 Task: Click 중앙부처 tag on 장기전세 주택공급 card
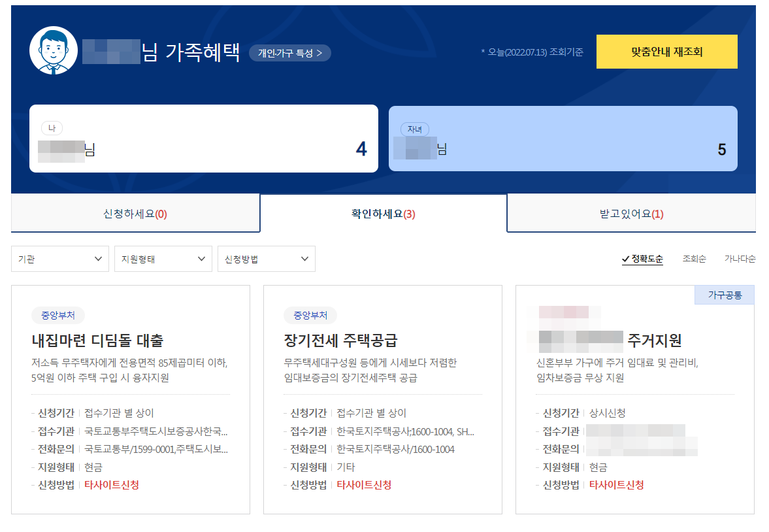tap(310, 315)
